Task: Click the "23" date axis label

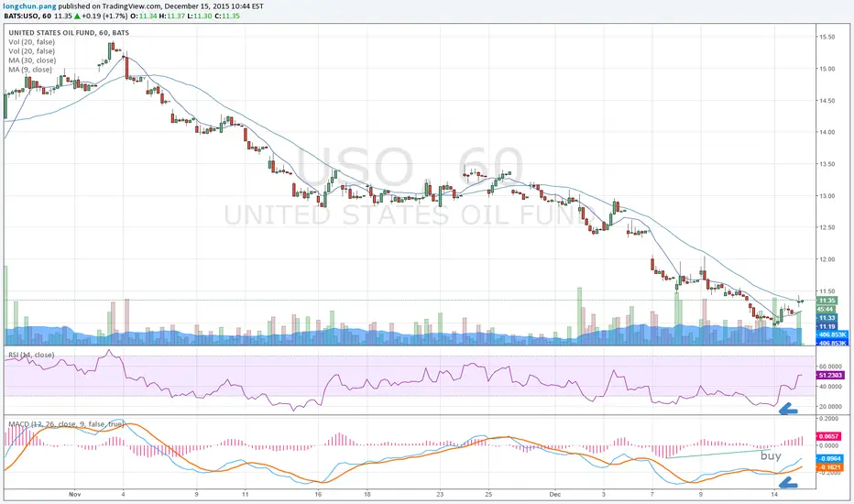Action: (440, 495)
